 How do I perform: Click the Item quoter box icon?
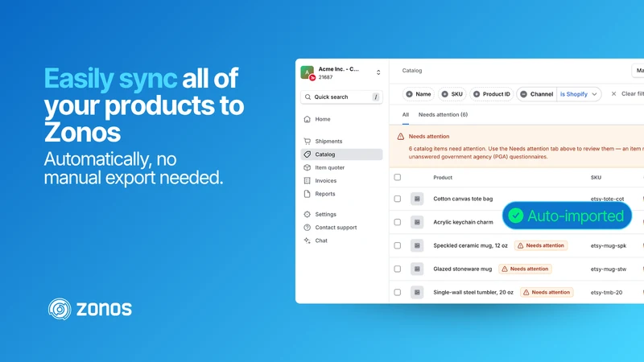pyautogui.click(x=308, y=167)
